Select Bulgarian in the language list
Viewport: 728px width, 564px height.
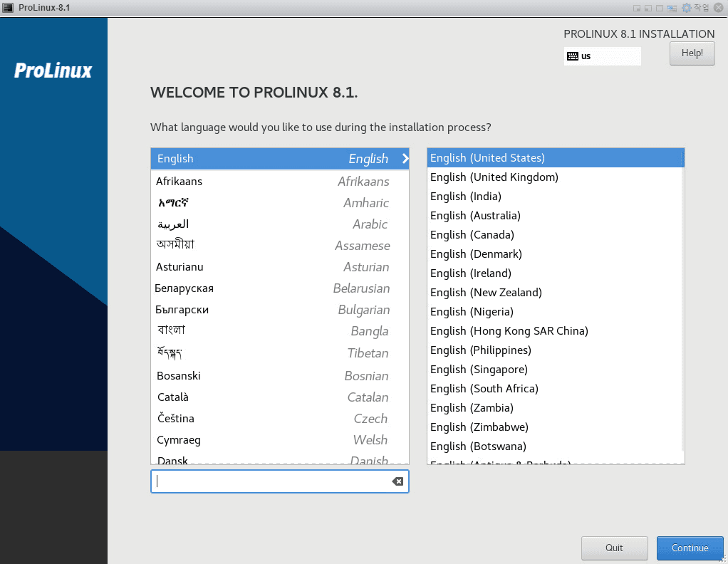pos(280,310)
